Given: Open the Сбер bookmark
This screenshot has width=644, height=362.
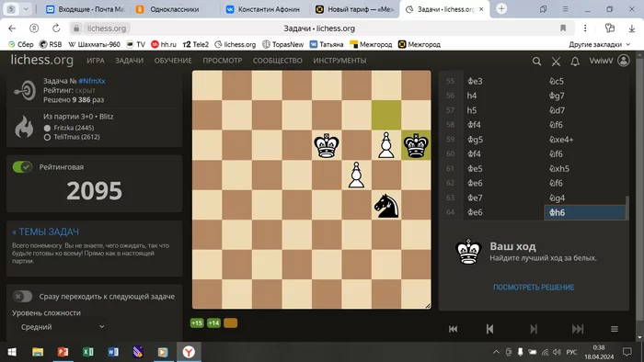Looking at the screenshot, I should 21,44.
